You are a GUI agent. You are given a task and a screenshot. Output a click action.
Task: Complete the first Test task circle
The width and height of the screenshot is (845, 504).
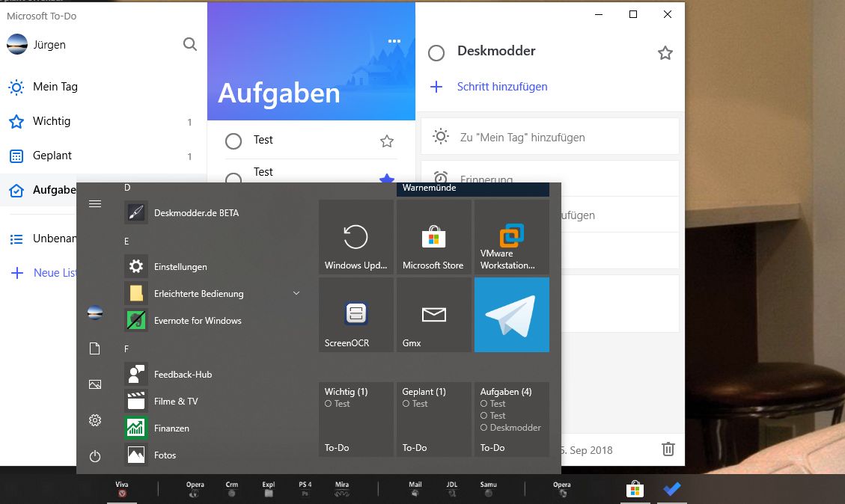click(234, 141)
